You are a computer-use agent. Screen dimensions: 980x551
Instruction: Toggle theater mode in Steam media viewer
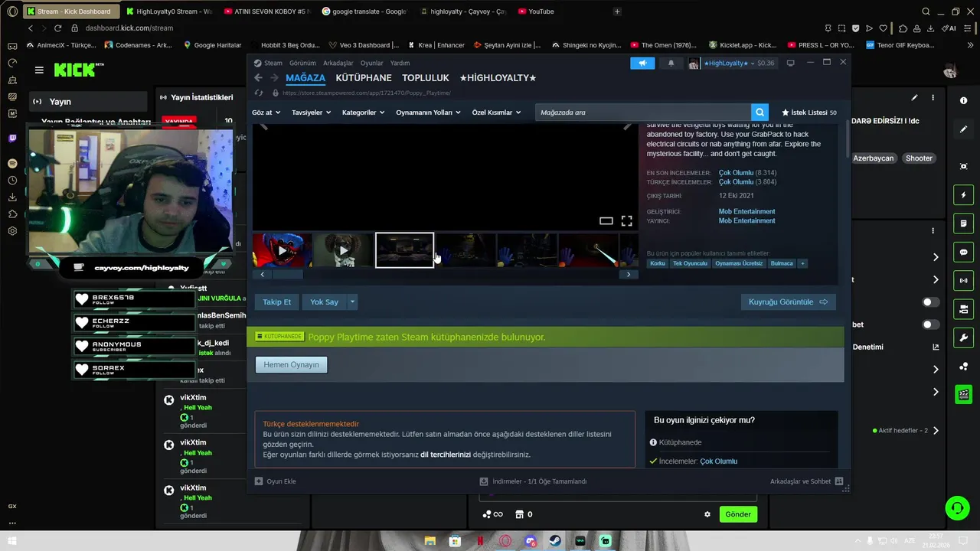(x=606, y=220)
